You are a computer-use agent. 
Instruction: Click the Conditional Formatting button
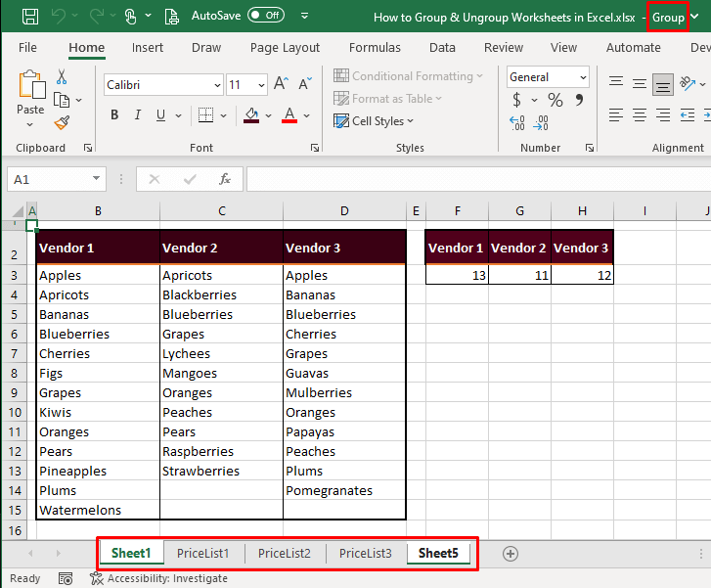409,76
